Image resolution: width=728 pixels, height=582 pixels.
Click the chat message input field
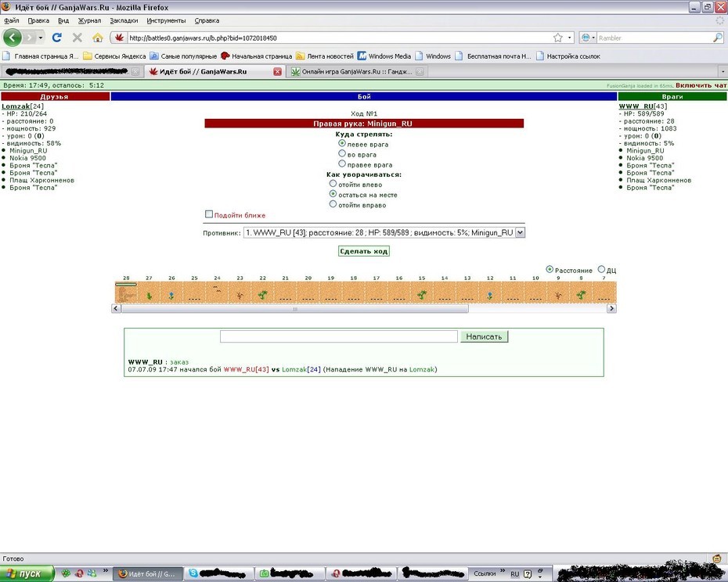(x=339, y=336)
